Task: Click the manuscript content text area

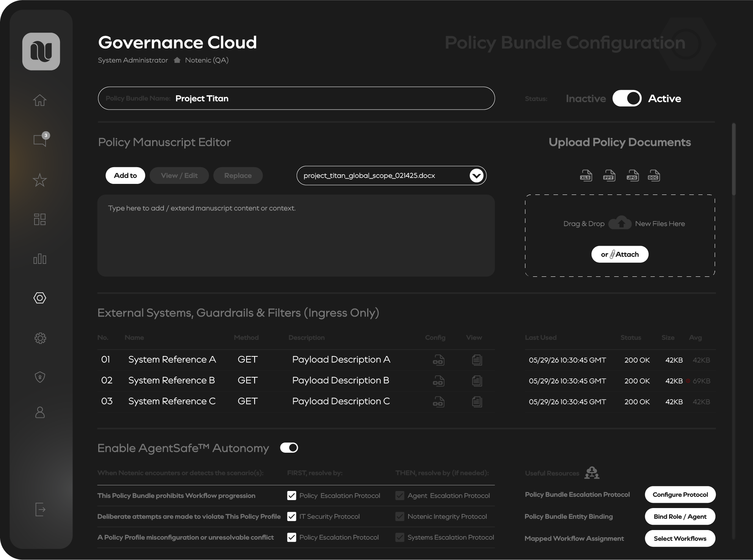Action: (x=296, y=235)
